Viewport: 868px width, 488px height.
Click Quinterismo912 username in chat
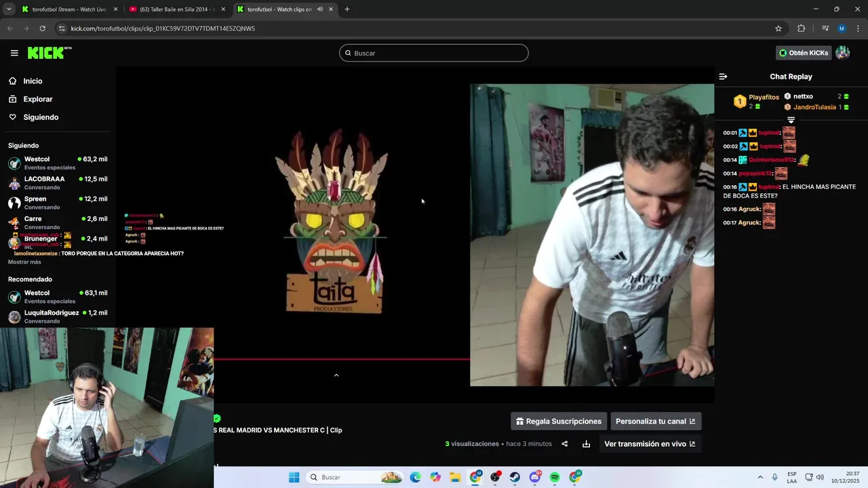(771, 160)
